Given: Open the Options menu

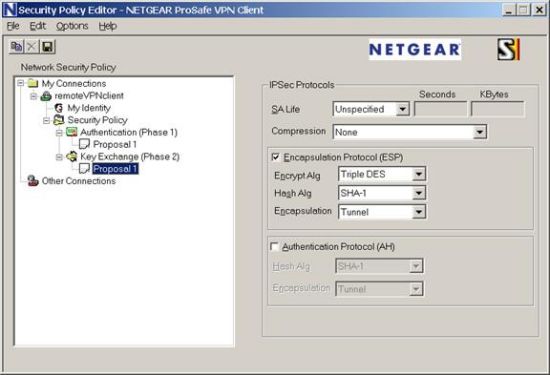Looking at the screenshot, I should (72, 26).
